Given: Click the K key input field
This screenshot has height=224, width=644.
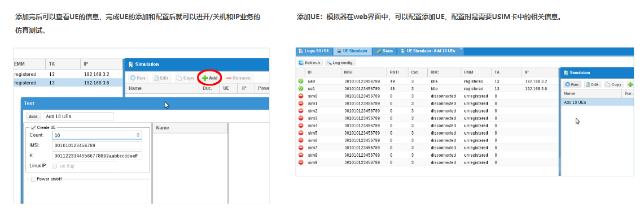Looking at the screenshot, I should (x=97, y=156).
